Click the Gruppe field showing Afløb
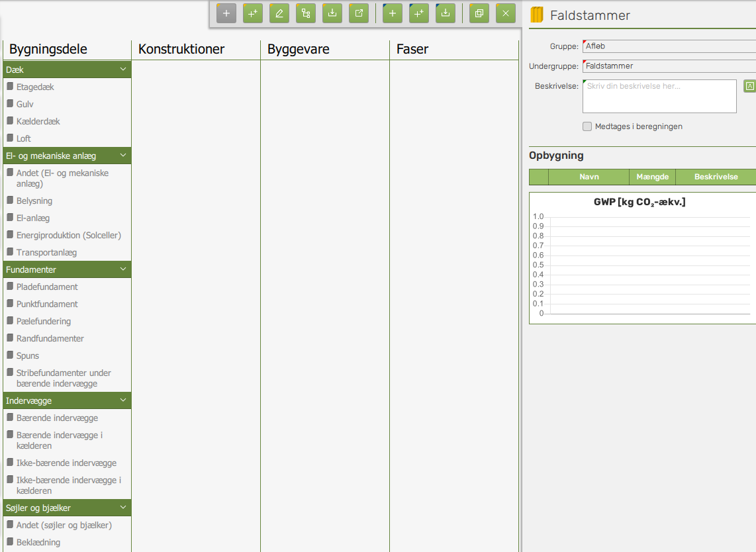Viewport: 756px width, 552px height. click(x=669, y=46)
